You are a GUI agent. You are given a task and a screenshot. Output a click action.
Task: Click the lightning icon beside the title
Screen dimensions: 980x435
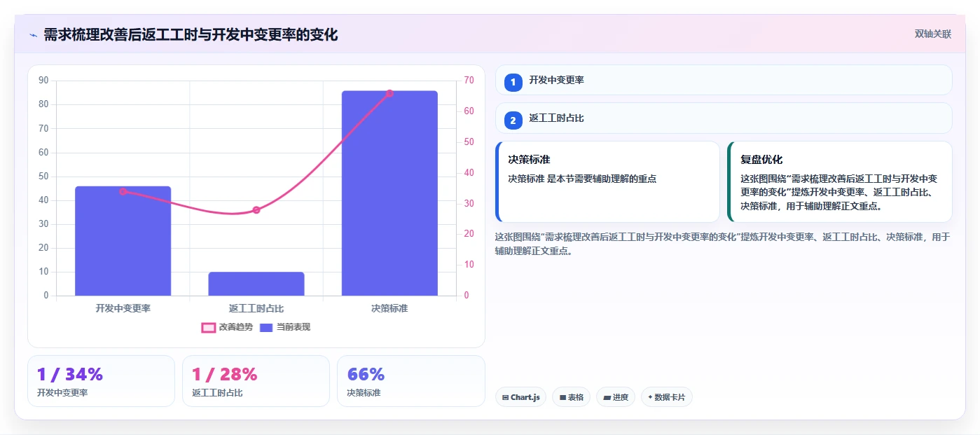[x=34, y=34]
